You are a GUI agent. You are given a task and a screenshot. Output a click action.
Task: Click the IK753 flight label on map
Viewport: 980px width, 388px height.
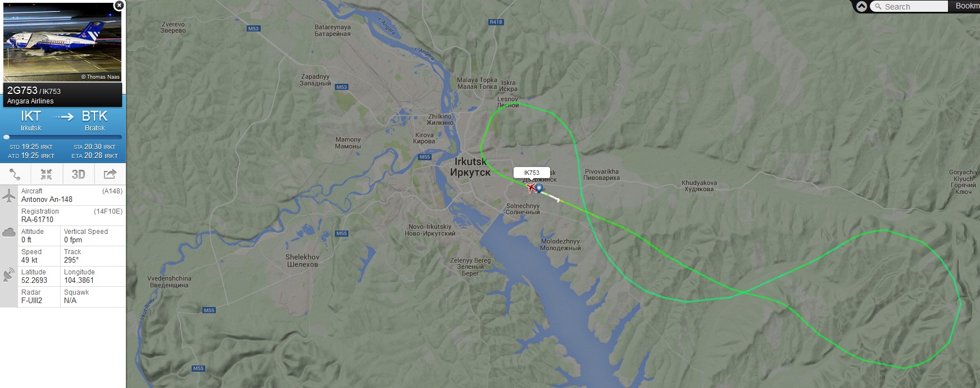(x=532, y=173)
